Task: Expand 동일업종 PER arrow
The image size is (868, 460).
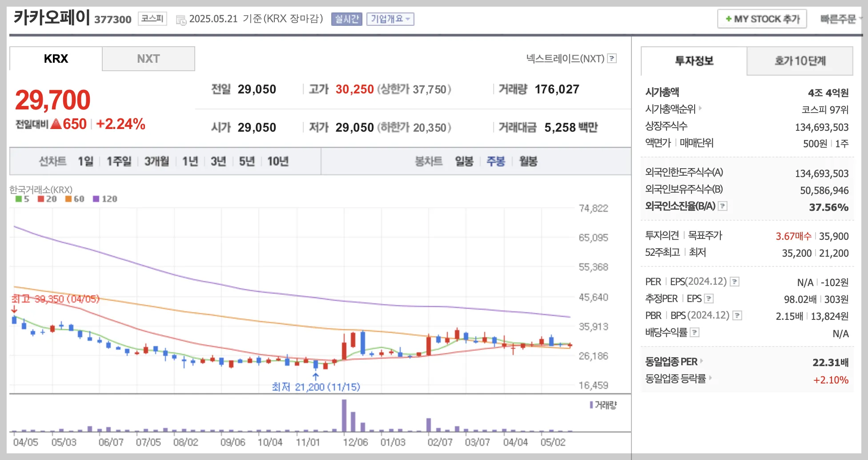Action: (702, 361)
